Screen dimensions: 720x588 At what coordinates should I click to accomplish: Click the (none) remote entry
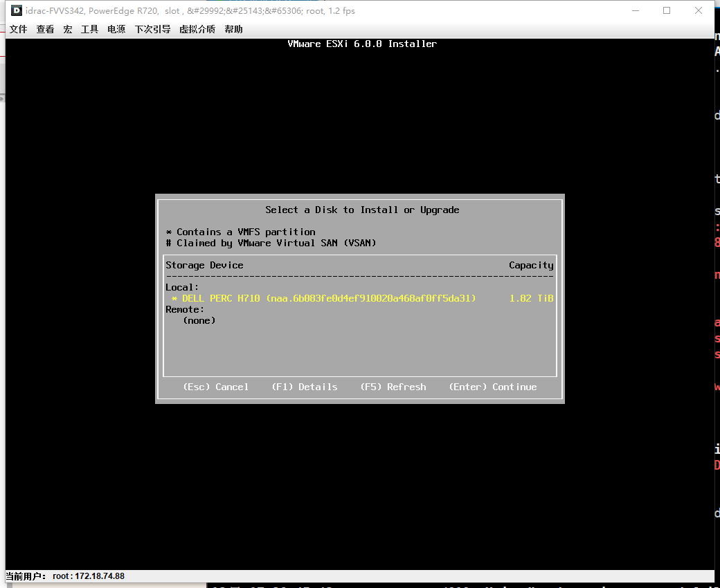click(x=199, y=320)
